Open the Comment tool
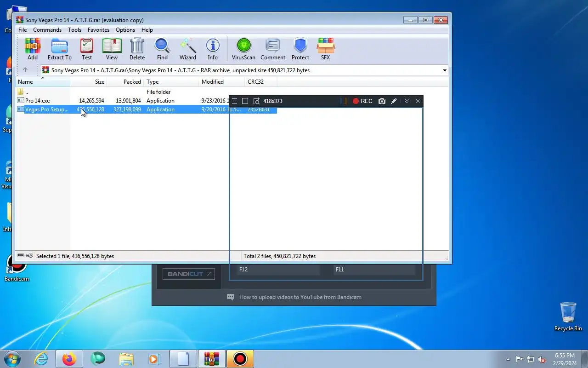 (x=273, y=49)
